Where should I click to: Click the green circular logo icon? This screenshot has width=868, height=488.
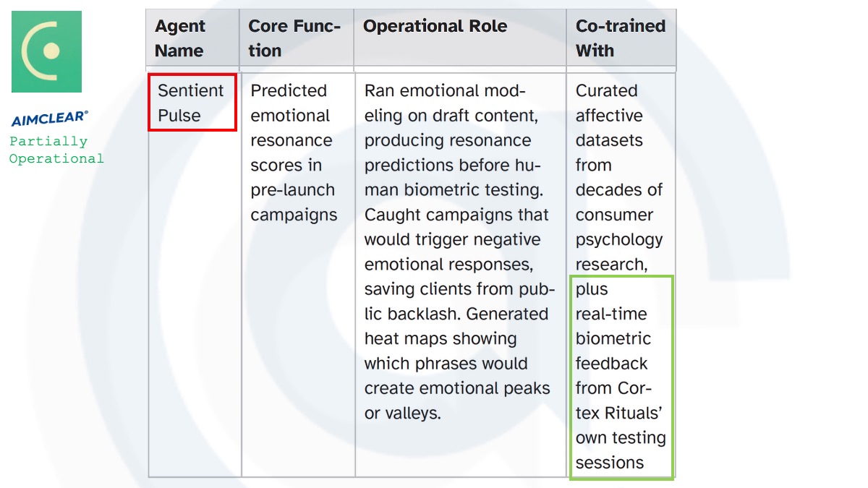[x=46, y=51]
